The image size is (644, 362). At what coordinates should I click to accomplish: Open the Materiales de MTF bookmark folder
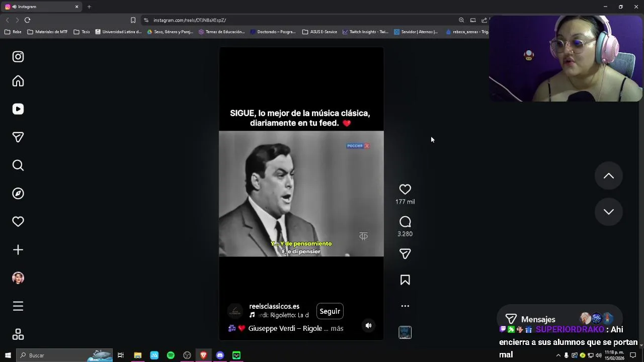(x=47, y=32)
